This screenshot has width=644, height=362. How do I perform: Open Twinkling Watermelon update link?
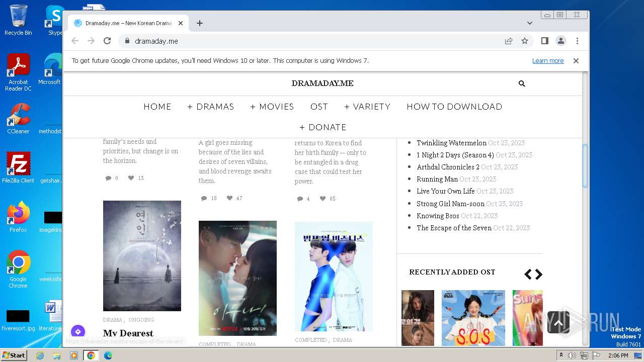tap(452, 143)
